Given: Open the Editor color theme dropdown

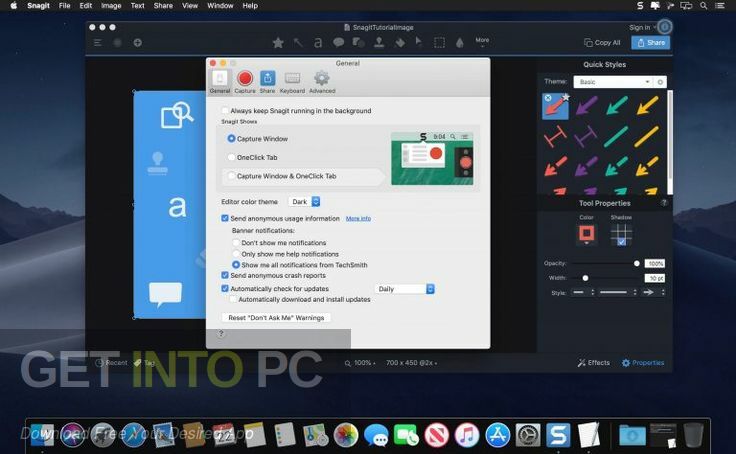Looking at the screenshot, I should (305, 201).
